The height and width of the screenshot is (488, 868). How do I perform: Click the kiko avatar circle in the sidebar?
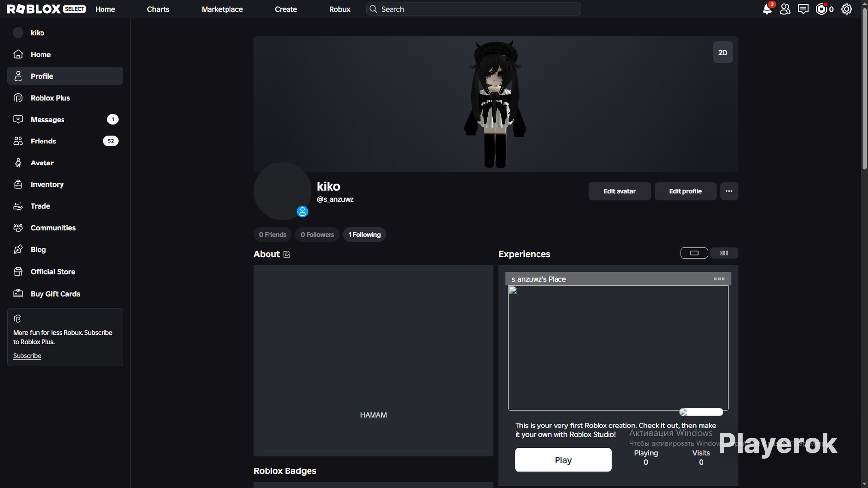18,33
